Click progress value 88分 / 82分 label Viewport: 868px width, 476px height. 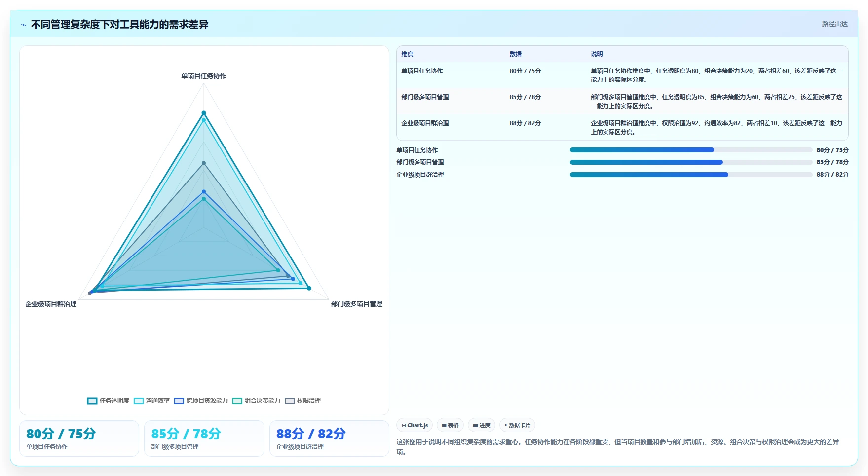tap(832, 175)
